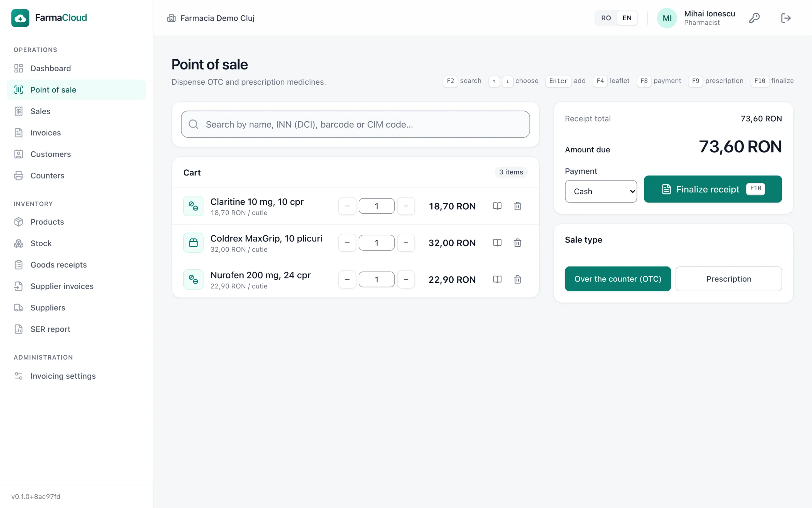Decrease Claritine quantity with minus

click(x=347, y=206)
